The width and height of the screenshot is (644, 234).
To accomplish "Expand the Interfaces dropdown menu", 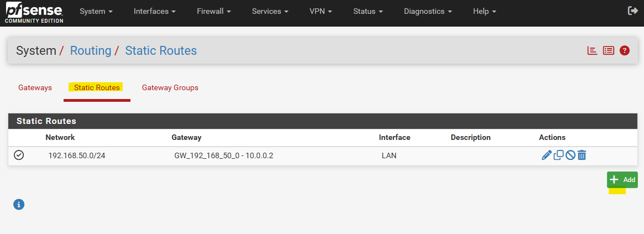I will [155, 12].
